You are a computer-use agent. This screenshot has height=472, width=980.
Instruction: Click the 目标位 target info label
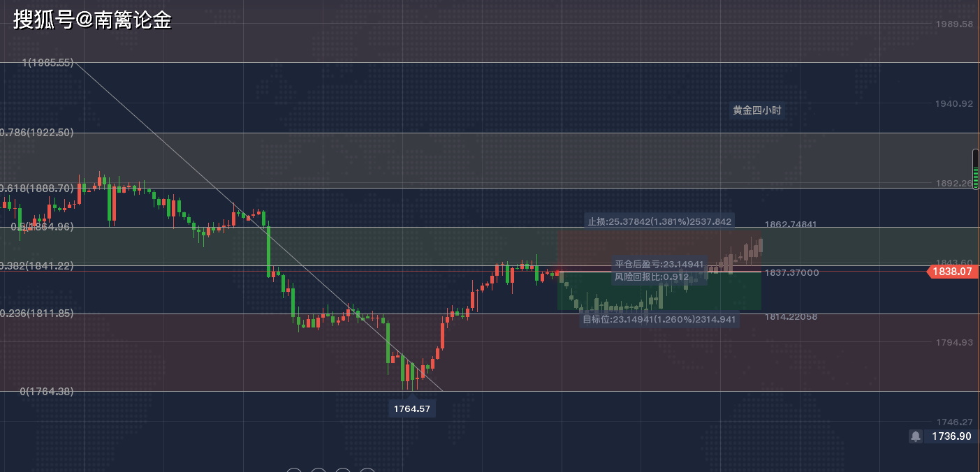(x=659, y=319)
